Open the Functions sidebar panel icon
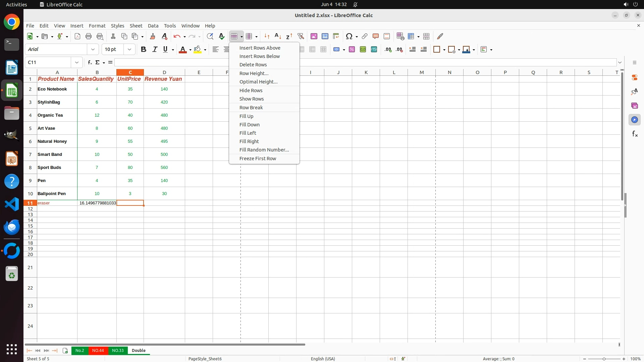The image size is (644, 362). coord(635,134)
